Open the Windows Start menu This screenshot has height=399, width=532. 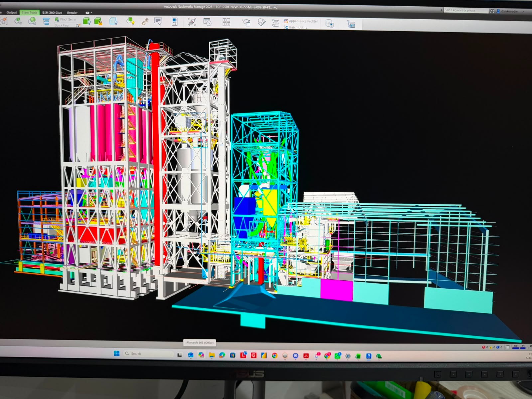point(117,353)
